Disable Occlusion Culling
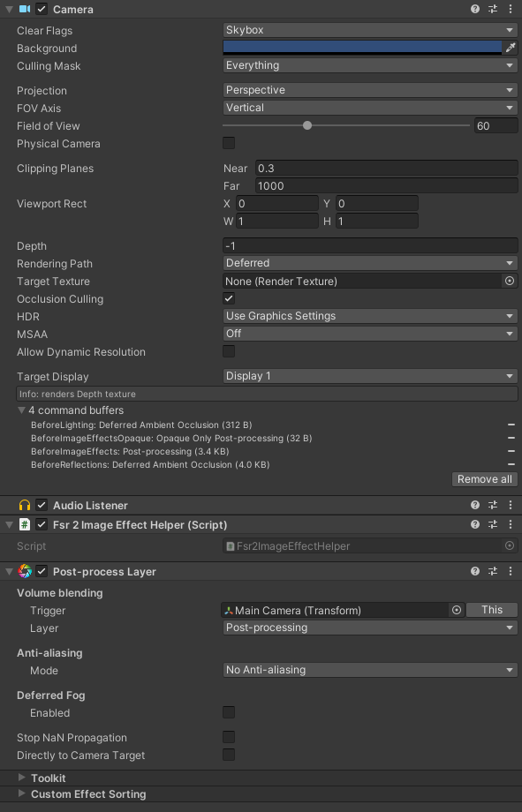This screenshot has width=522, height=812. pos(228,298)
